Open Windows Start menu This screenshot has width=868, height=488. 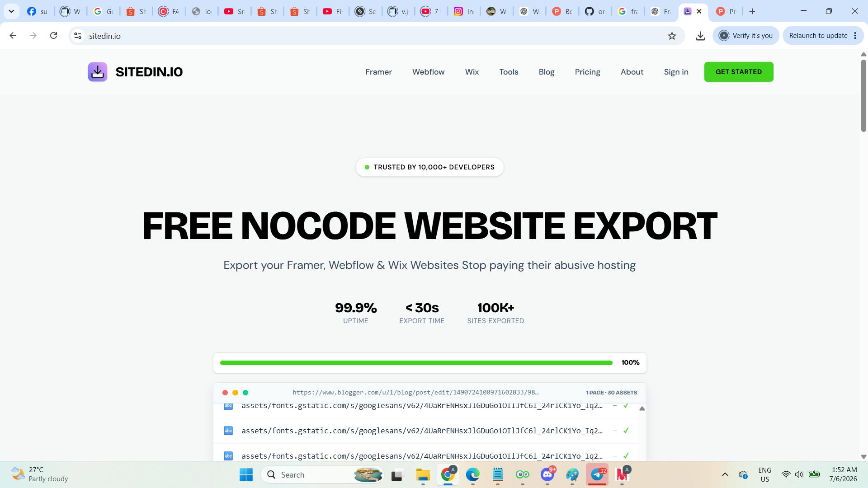tap(246, 474)
